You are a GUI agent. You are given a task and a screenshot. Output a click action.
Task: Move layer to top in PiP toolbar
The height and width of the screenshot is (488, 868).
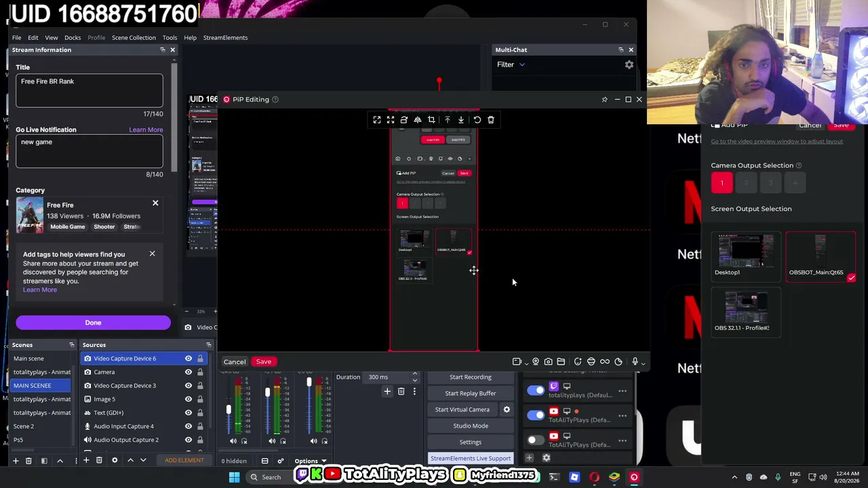[x=447, y=120]
